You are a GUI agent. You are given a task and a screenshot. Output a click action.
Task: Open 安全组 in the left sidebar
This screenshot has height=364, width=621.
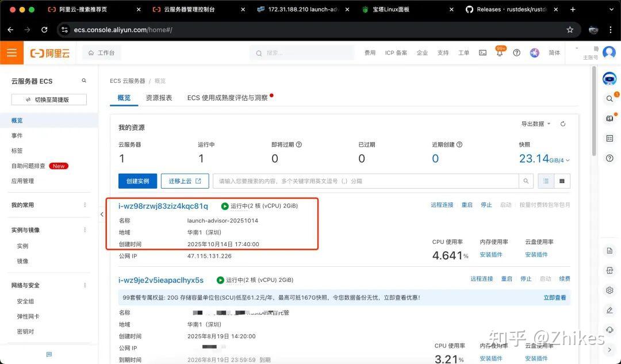(25, 301)
